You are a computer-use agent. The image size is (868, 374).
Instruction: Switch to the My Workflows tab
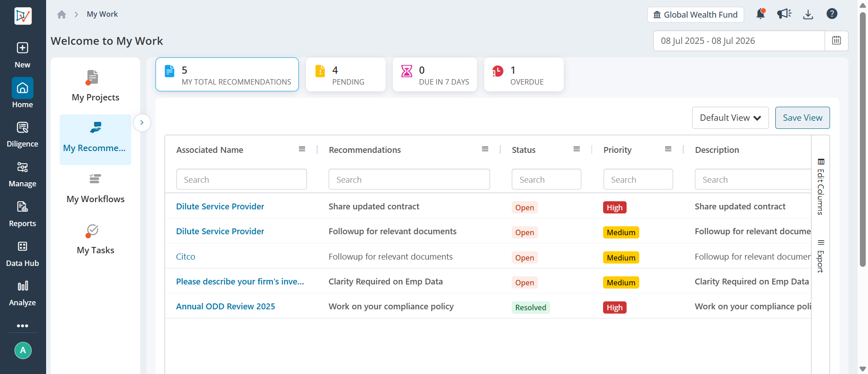(x=95, y=189)
